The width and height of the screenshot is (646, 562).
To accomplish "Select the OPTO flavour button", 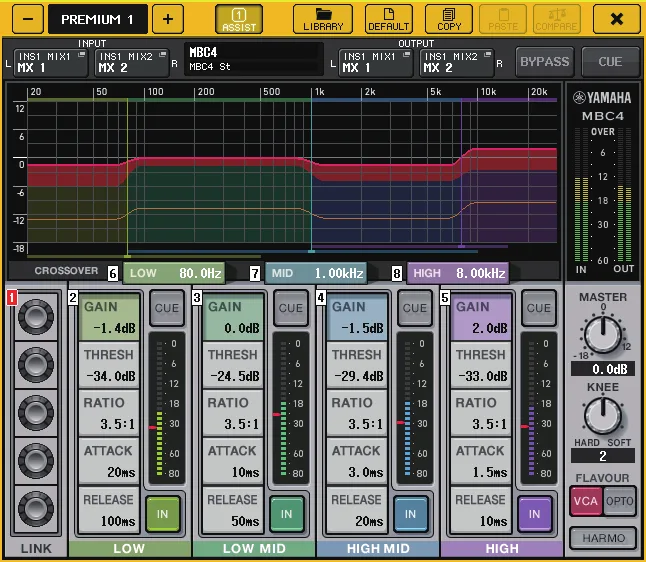I will click(619, 501).
